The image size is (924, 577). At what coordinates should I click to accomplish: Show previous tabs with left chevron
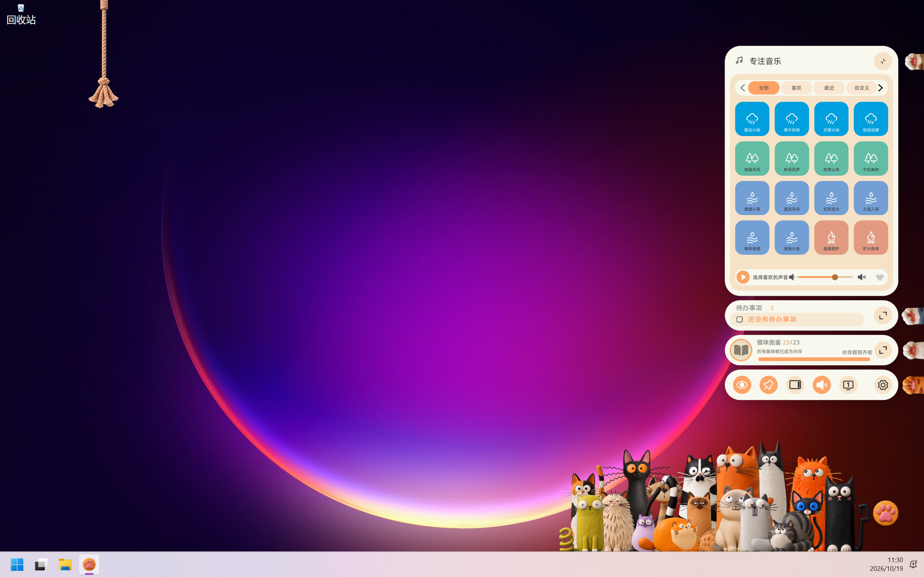[743, 88]
